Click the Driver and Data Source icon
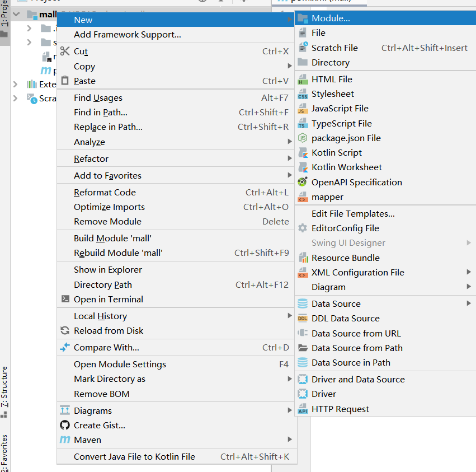This screenshot has width=476, height=472. (x=303, y=379)
